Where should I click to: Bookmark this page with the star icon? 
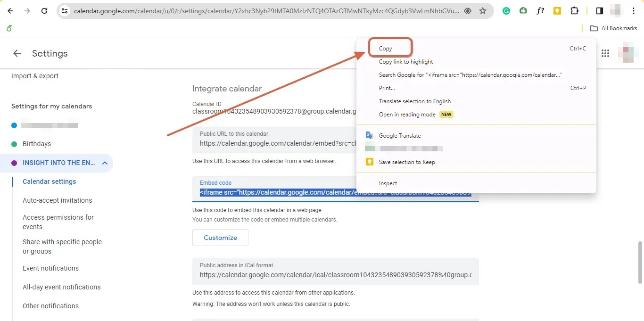[483, 11]
